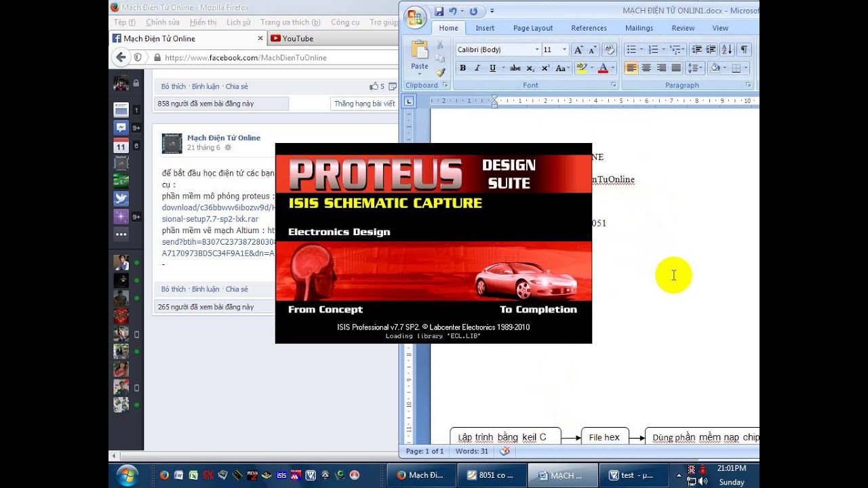
Task: Open line spacing dropdown
Action: tap(694, 68)
